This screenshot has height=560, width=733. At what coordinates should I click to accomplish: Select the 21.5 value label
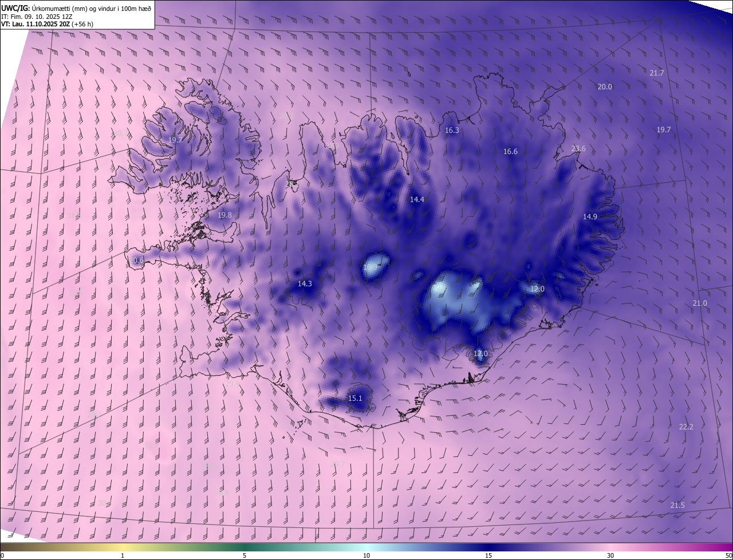click(677, 506)
